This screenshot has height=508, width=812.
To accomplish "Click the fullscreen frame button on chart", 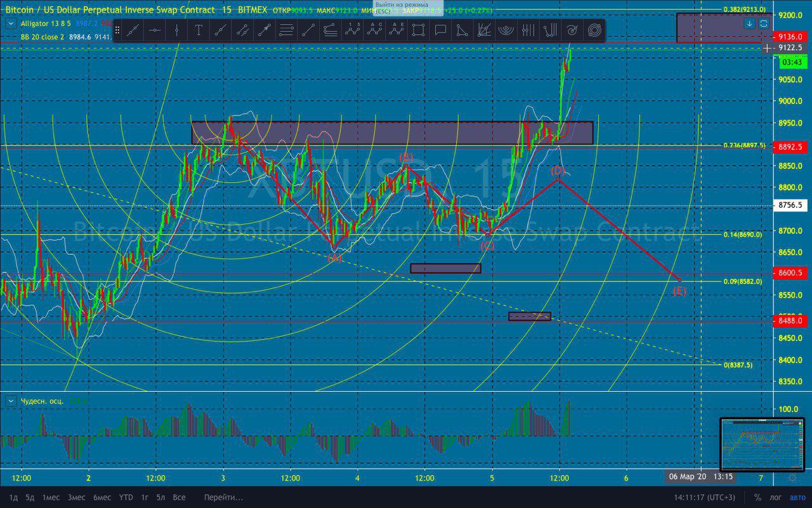I will (764, 23).
